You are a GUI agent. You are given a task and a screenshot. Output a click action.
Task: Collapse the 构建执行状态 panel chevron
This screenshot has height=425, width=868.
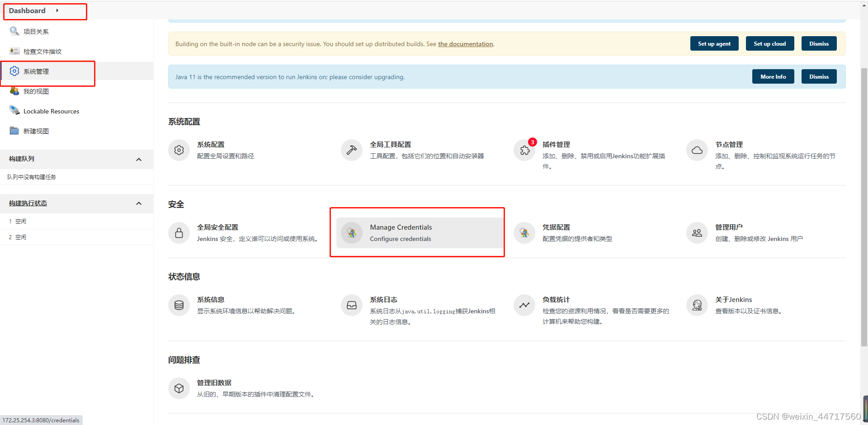[x=139, y=203]
